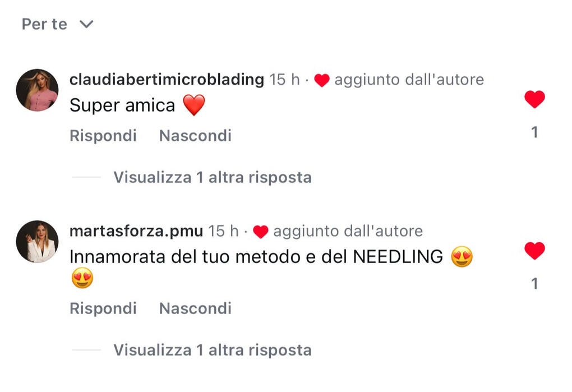
Task: Reply to martasforza.pmu via Rispondi
Action: pos(103,308)
